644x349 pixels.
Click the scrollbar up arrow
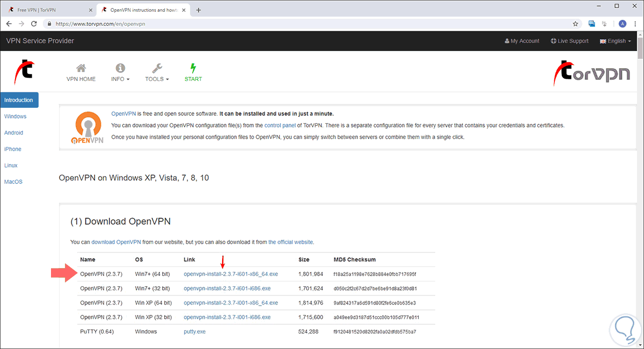[640, 35]
